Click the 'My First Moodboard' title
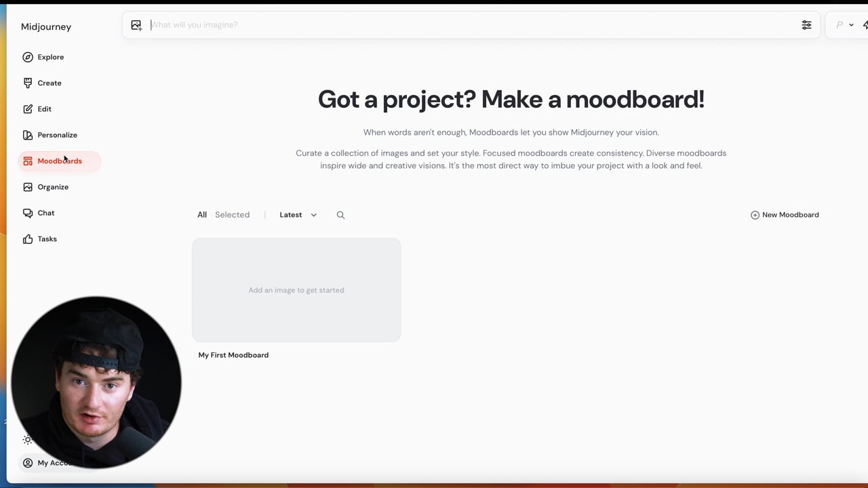868x488 pixels. (x=233, y=355)
